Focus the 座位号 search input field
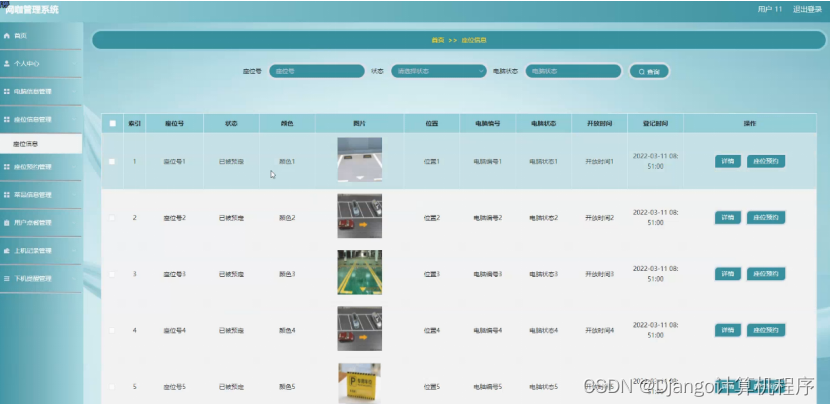Screen dimensions: 830x406 [317, 71]
